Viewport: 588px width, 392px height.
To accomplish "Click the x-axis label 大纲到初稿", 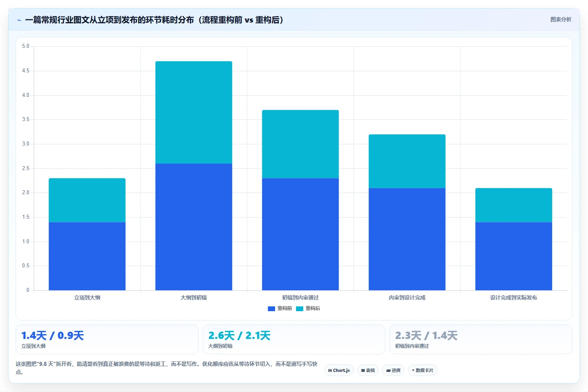I will pos(194,298).
